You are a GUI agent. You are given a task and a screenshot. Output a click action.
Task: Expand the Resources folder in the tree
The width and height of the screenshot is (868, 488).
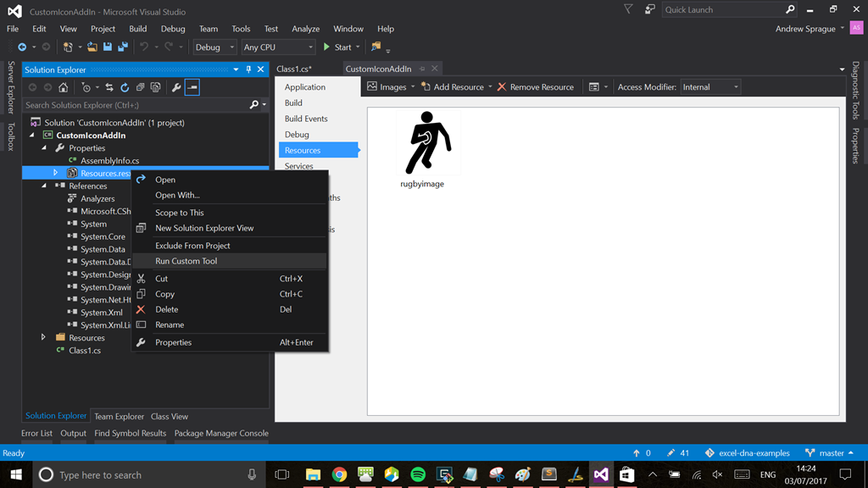tap(44, 337)
